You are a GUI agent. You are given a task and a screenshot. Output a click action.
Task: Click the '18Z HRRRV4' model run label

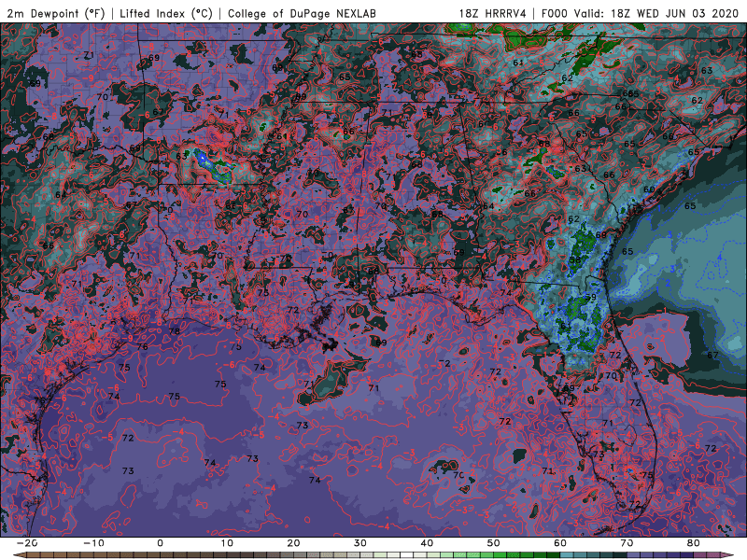click(x=493, y=13)
